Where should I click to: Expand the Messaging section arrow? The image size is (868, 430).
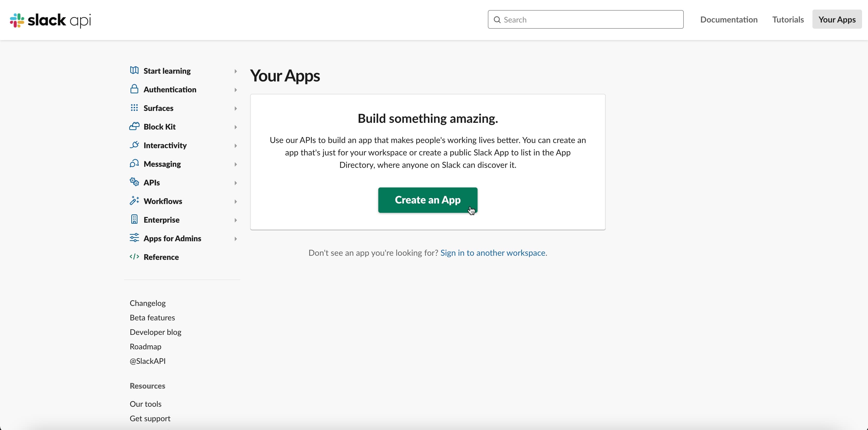point(235,164)
